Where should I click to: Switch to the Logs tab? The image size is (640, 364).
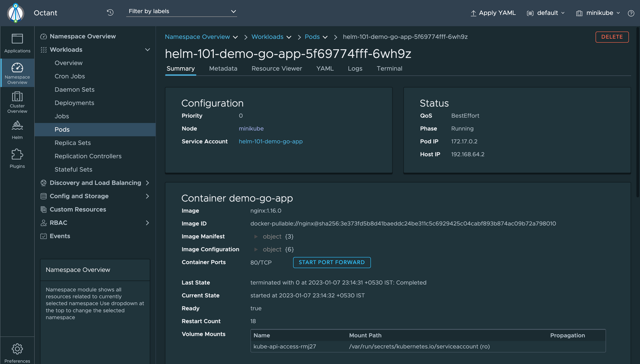click(x=355, y=69)
